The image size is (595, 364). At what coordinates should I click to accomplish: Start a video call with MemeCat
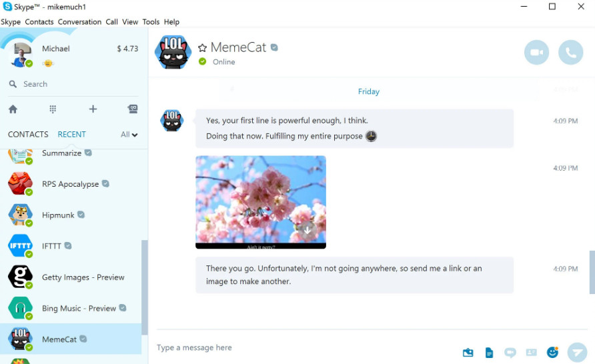[x=536, y=52]
